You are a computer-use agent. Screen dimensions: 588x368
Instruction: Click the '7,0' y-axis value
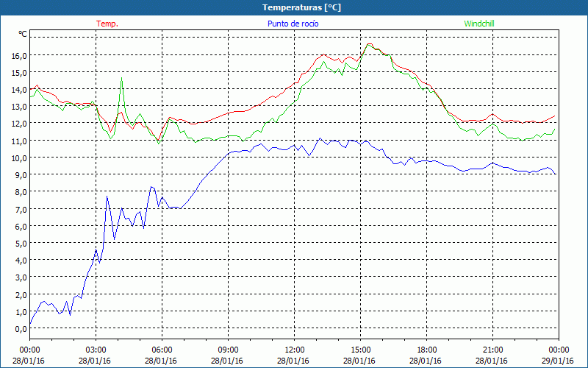pyautogui.click(x=21, y=209)
